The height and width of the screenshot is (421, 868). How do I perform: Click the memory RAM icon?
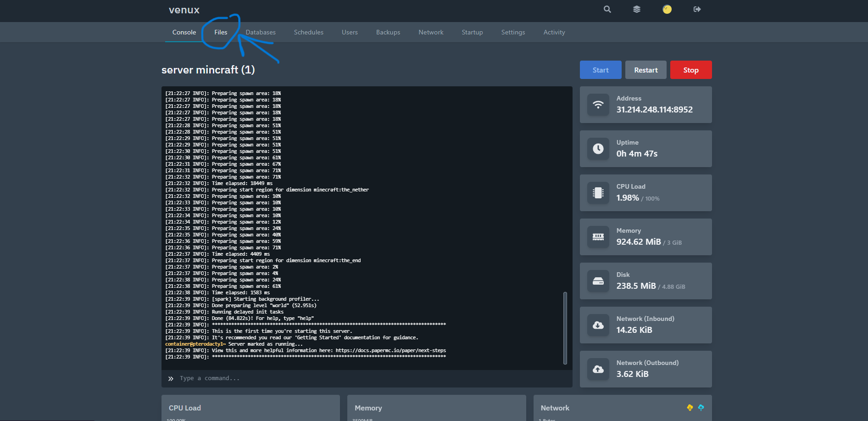[598, 237]
